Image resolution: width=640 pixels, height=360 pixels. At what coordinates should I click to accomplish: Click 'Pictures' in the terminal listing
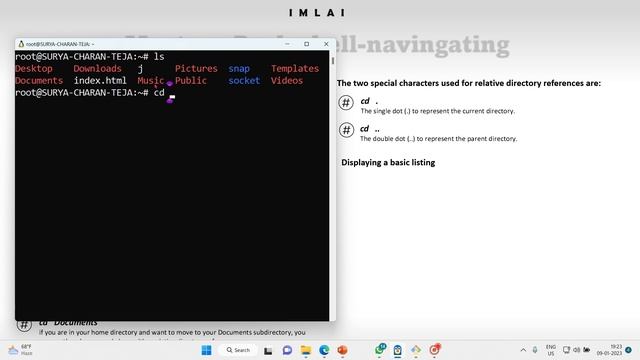tap(196, 69)
